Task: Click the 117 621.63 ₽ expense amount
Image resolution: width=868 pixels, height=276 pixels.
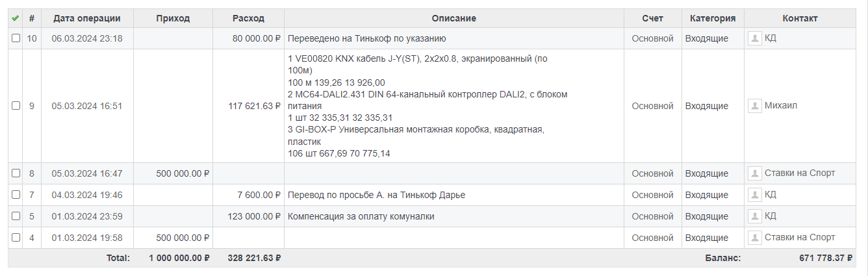Action: (255, 106)
